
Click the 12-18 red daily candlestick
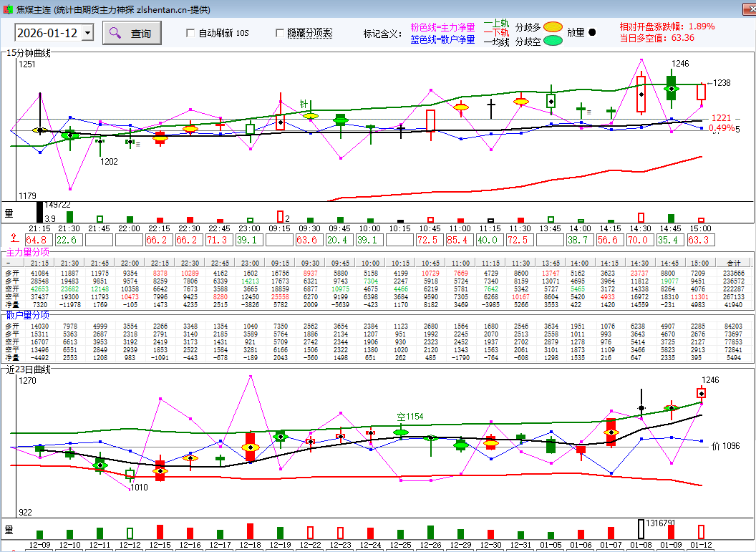coord(251,447)
